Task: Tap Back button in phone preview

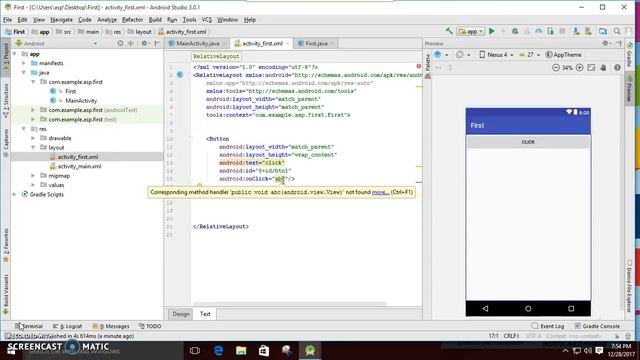Action: point(485,309)
